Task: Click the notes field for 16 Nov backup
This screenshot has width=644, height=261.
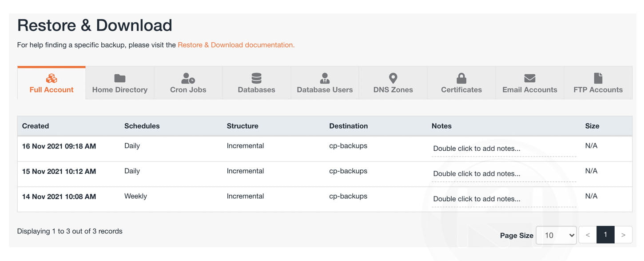Action: (x=504, y=149)
